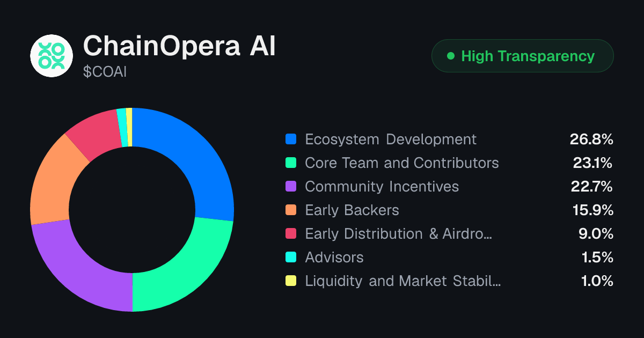Click the High Transparency badge
The image size is (644, 338).
[523, 56]
